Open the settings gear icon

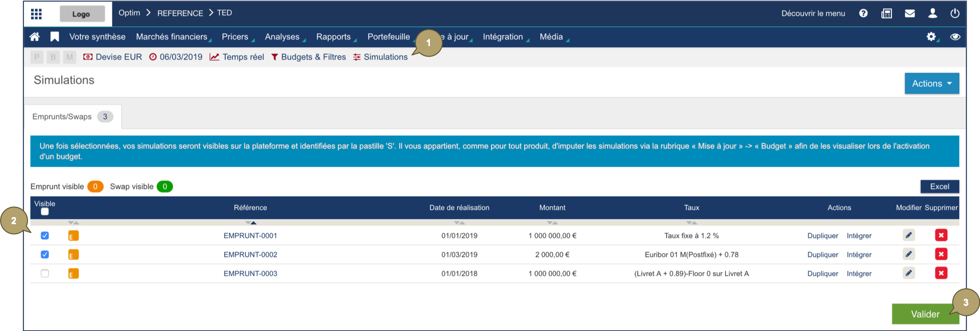[931, 37]
